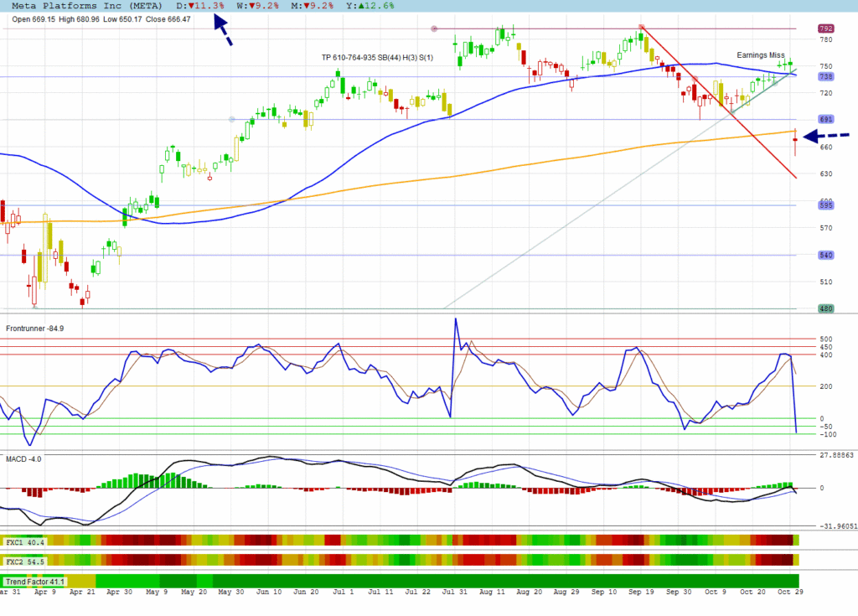Viewport: 858px width, 616px height.
Task: Click the Oct 29 date on the timeline
Action: tap(787, 593)
